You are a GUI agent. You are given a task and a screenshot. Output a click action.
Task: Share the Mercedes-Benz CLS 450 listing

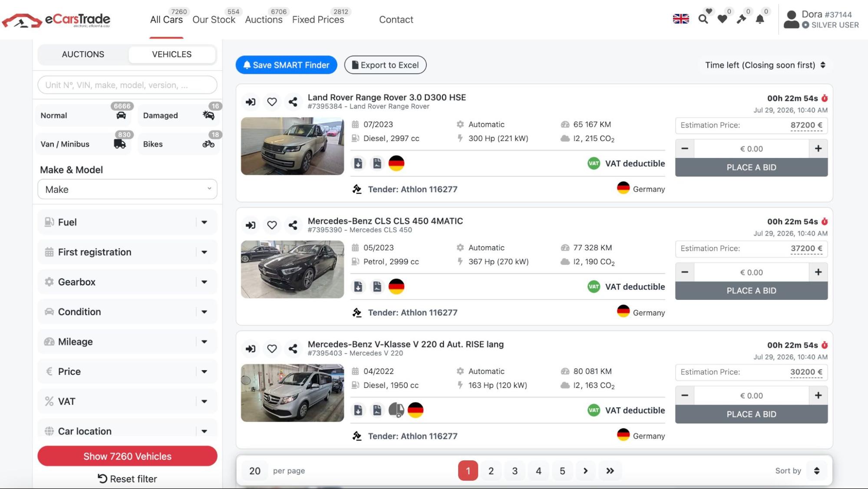[x=293, y=225]
